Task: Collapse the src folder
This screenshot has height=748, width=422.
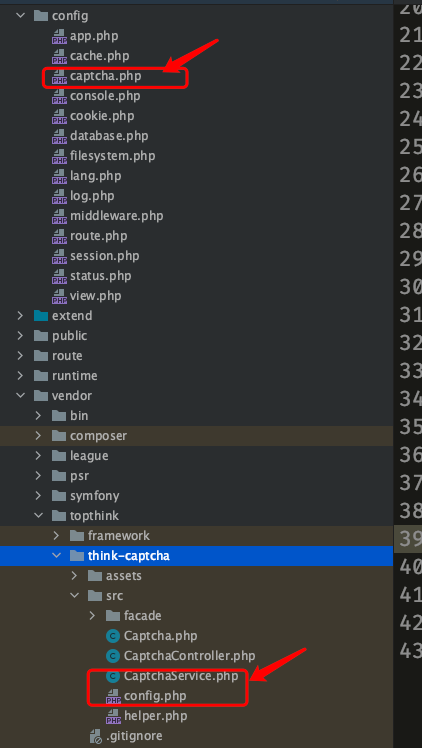Action: (x=74, y=596)
